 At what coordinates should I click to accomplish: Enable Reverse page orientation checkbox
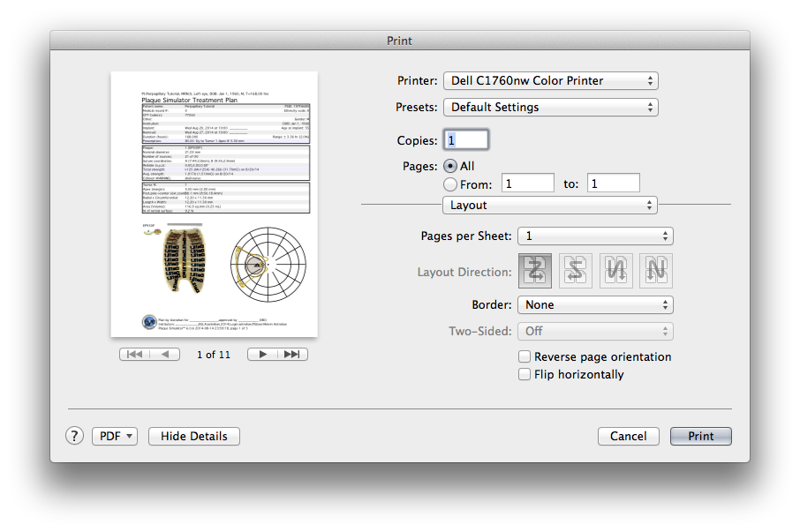tap(525, 357)
